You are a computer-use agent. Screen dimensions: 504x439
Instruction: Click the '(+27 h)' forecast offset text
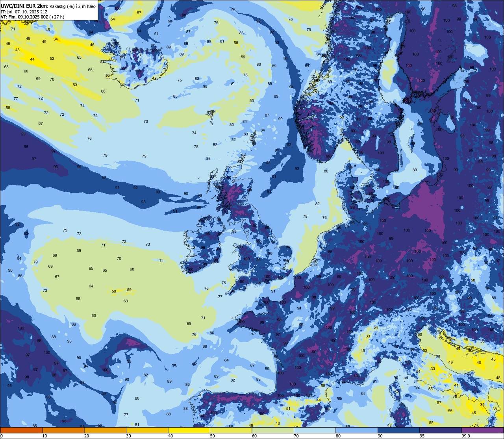[x=57, y=17]
